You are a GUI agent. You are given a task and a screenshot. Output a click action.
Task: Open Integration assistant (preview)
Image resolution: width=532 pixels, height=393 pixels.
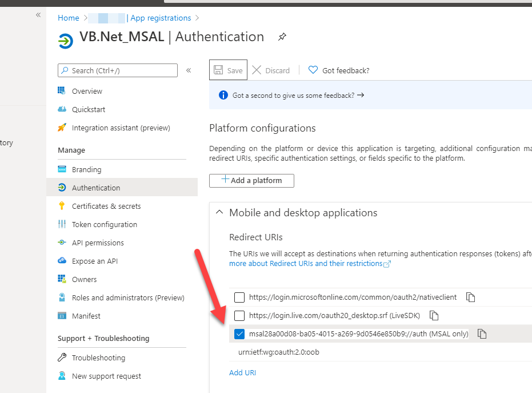(x=122, y=128)
